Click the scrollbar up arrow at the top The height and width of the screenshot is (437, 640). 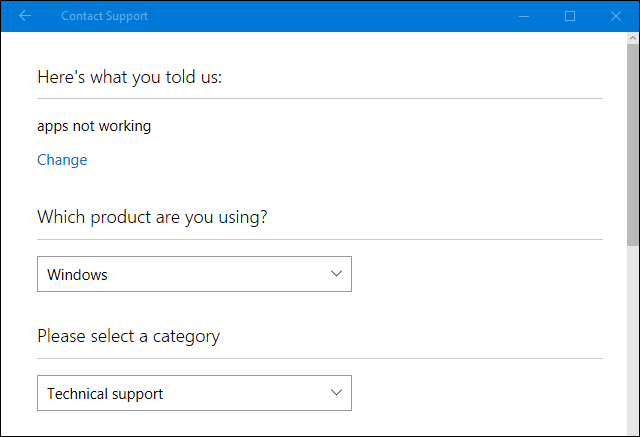tap(632, 39)
